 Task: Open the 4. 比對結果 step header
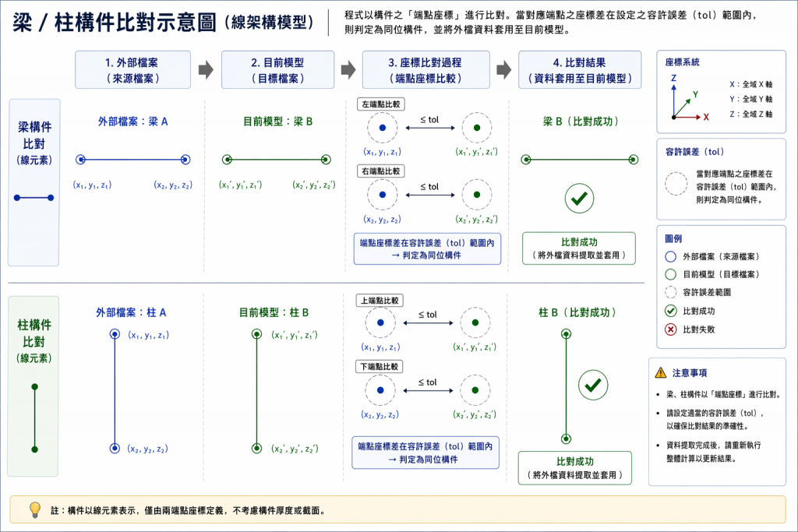click(578, 70)
